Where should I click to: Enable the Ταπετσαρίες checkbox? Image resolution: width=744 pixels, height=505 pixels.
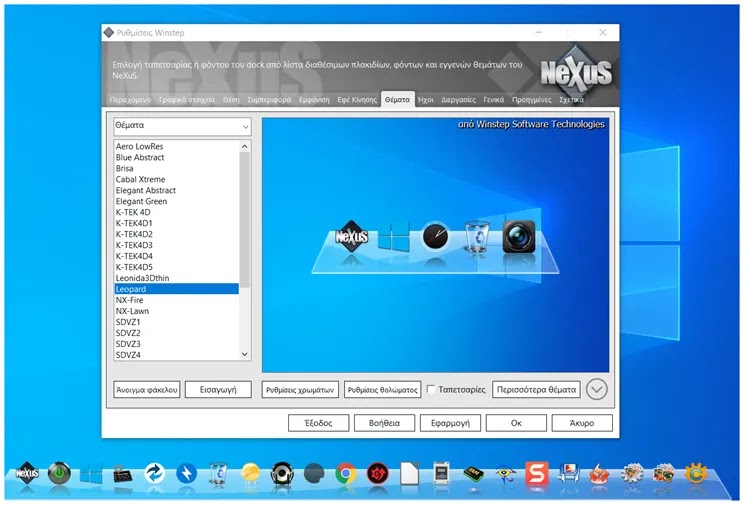431,389
